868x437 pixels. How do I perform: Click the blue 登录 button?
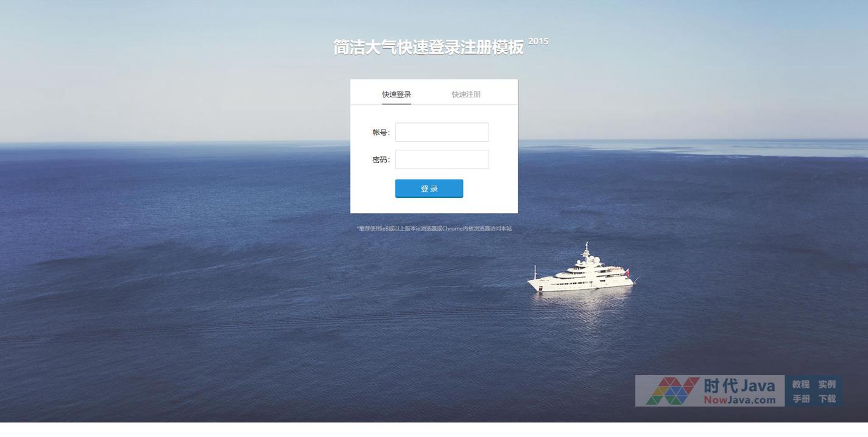pos(429,189)
